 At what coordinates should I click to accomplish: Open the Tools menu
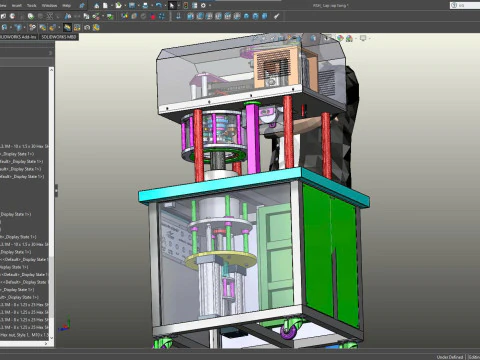(32, 6)
